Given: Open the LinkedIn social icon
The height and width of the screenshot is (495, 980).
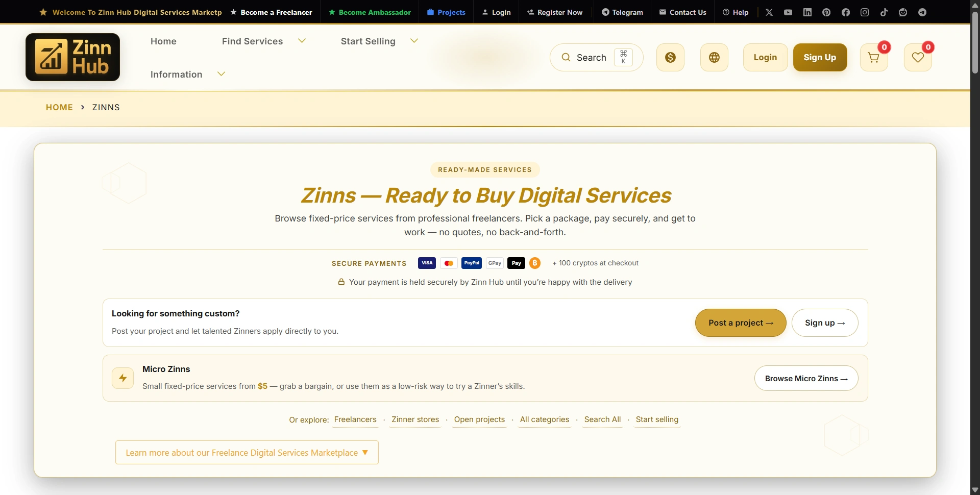Looking at the screenshot, I should pos(807,12).
